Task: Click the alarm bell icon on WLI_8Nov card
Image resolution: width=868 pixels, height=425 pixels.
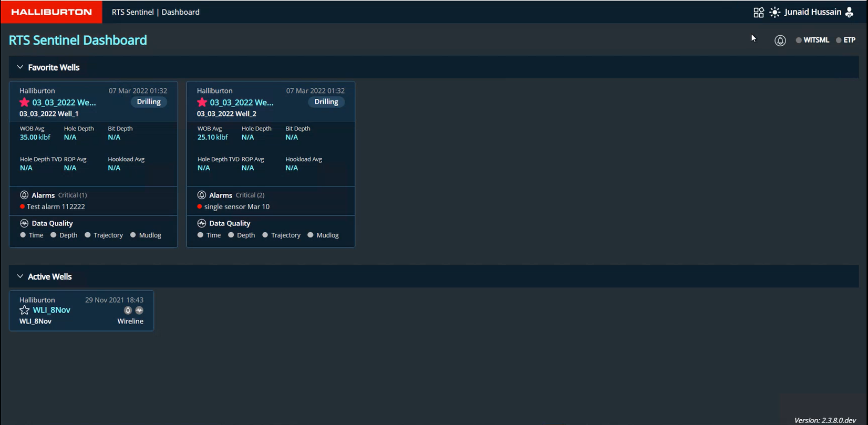Action: tap(128, 310)
